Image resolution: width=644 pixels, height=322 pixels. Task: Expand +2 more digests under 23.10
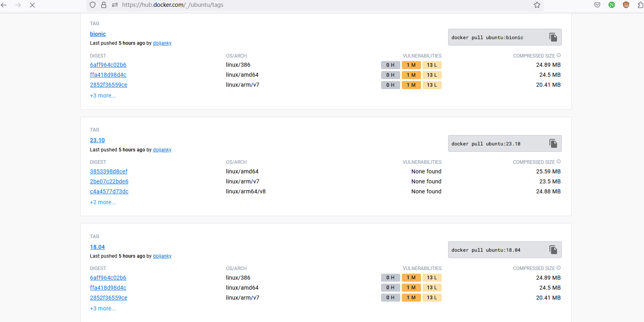pyautogui.click(x=103, y=202)
